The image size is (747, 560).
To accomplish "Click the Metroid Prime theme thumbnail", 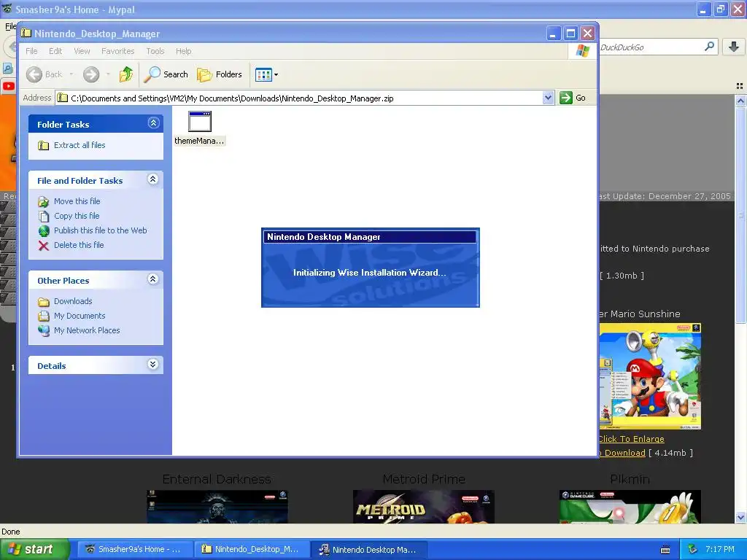I will pyautogui.click(x=424, y=507).
